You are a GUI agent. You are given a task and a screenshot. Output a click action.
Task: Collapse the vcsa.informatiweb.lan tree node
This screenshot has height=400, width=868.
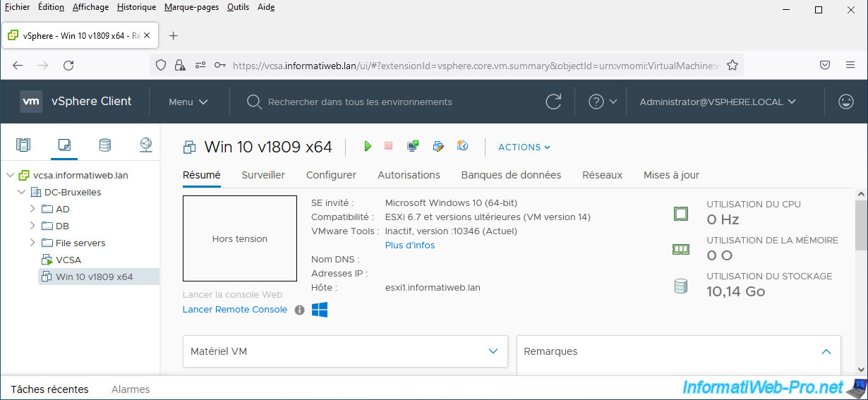[10, 175]
